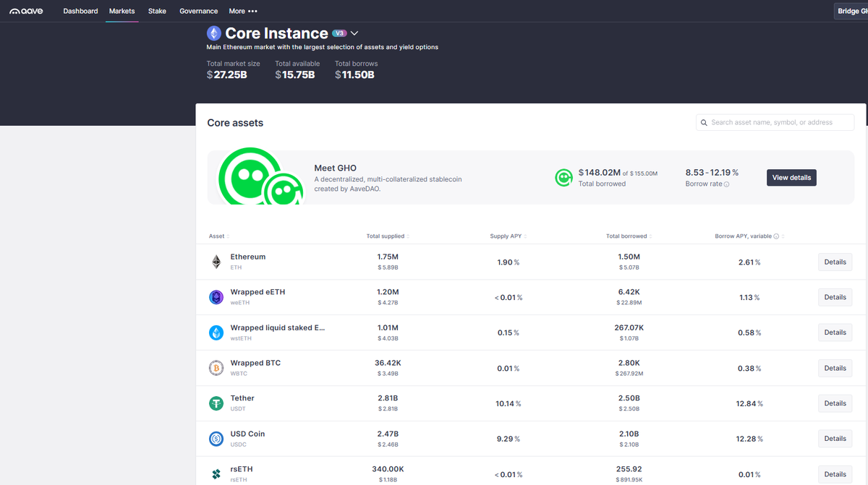
Task: Click the rsETH asset name
Action: [242, 469]
